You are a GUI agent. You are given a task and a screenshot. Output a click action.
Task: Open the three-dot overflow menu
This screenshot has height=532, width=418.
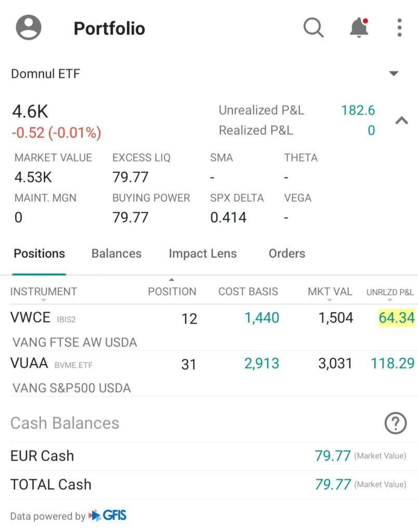[399, 28]
